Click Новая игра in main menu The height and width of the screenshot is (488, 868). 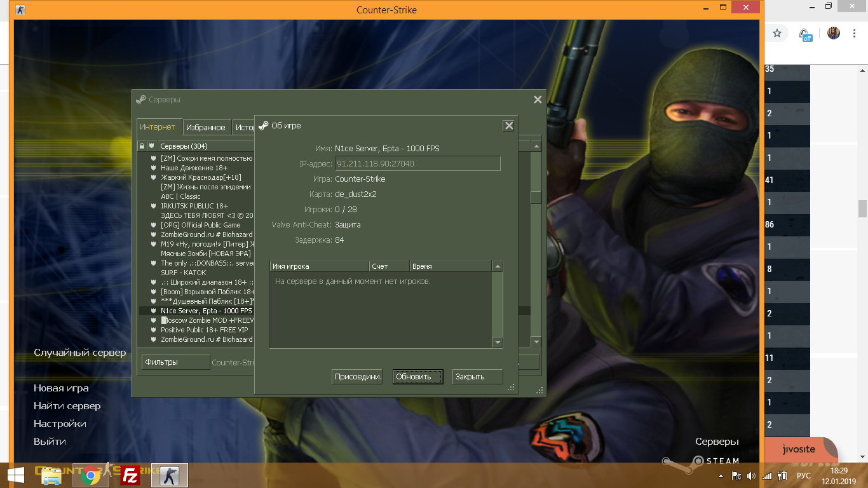[61, 388]
